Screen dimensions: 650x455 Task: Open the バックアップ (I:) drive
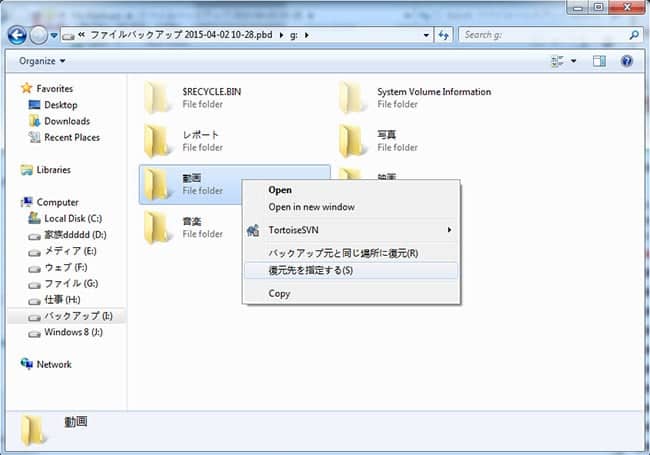point(78,316)
